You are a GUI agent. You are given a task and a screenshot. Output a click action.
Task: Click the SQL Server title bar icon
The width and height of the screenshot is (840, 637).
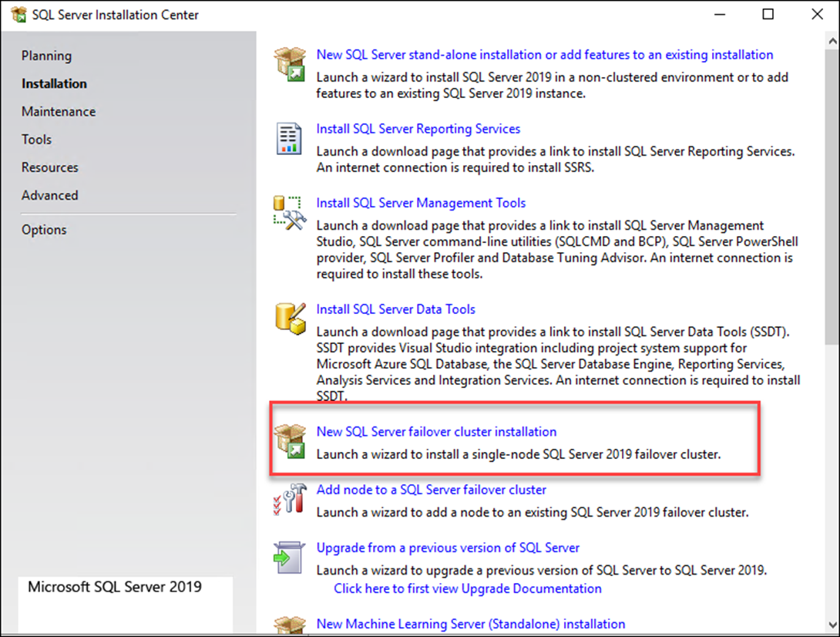click(18, 15)
